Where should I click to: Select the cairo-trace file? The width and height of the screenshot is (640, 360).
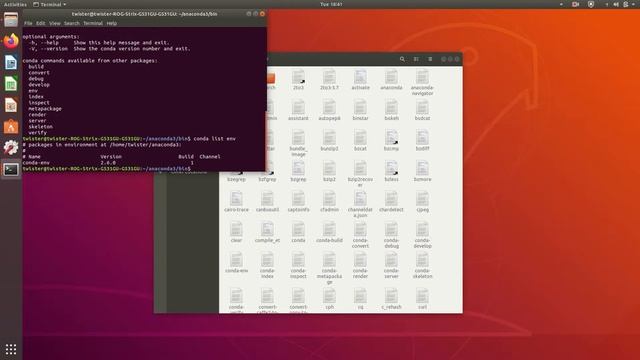tap(236, 202)
